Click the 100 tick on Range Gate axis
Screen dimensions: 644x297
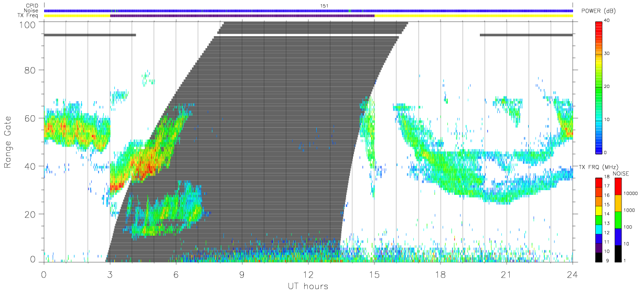(x=28, y=25)
